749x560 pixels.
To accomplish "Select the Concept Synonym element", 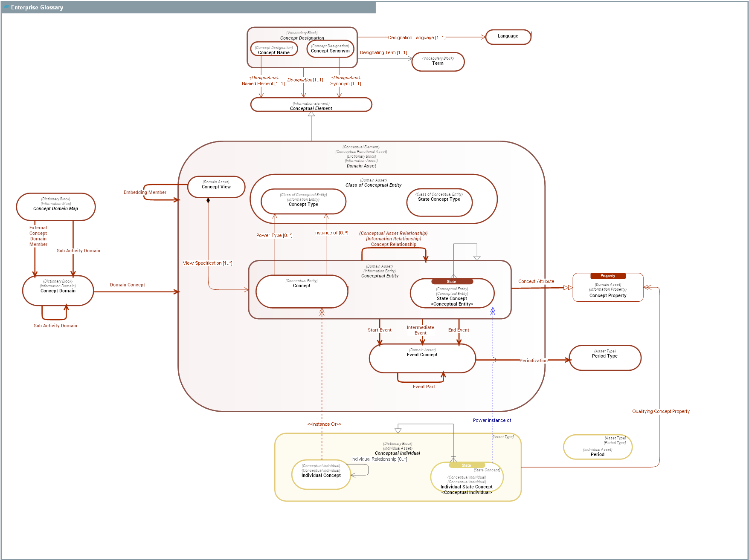I will (x=330, y=49).
